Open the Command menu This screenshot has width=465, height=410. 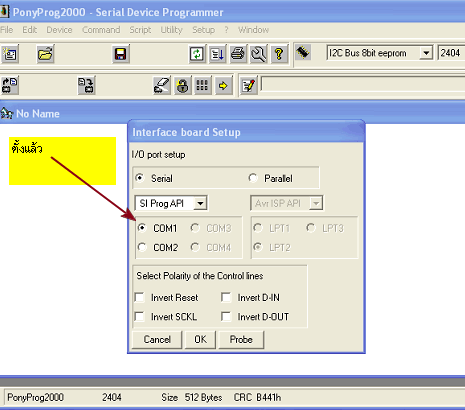(x=101, y=30)
